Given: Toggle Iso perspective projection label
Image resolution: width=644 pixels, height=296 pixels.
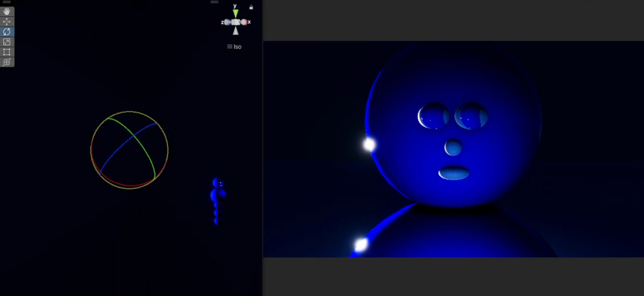Looking at the screenshot, I should point(235,47).
